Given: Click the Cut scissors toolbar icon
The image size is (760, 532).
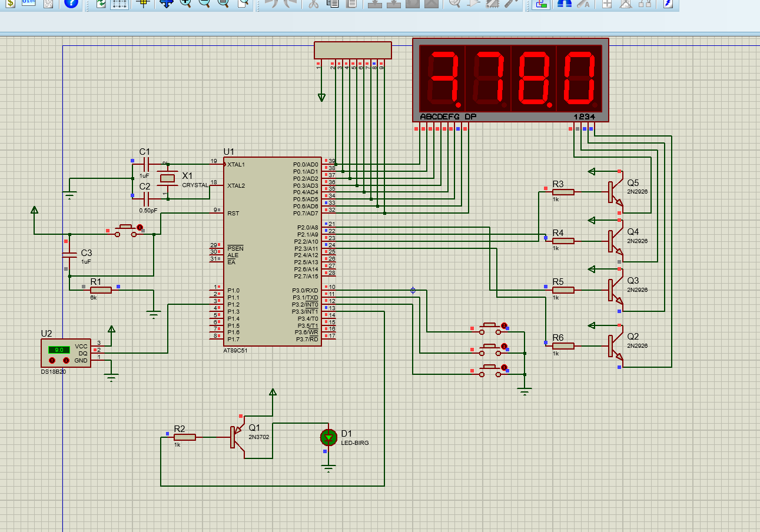Looking at the screenshot, I should 314,3.
